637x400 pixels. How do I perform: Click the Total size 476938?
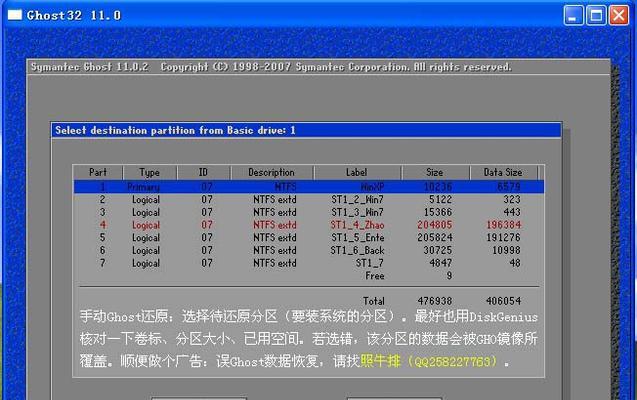pos(435,301)
